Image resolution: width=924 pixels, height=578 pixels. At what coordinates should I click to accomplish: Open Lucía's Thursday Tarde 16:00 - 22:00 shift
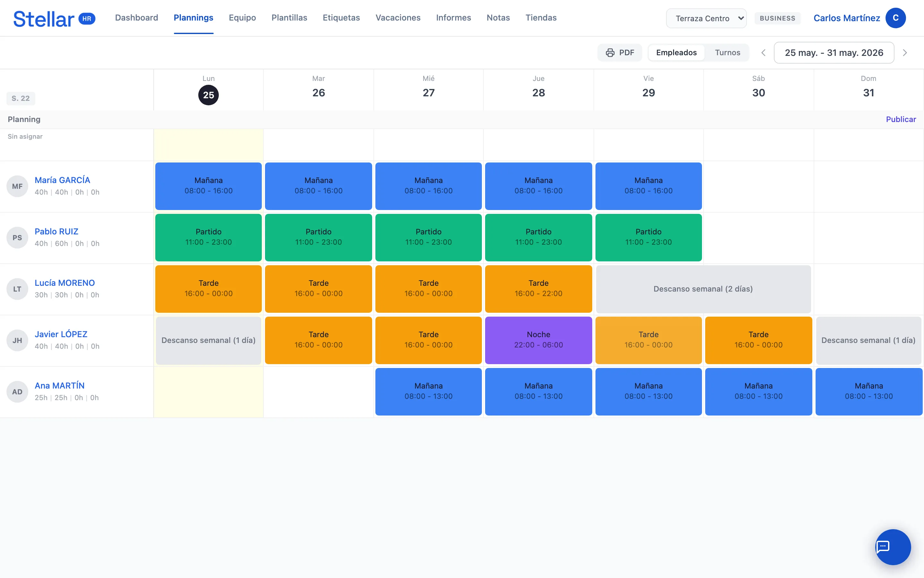pyautogui.click(x=538, y=289)
